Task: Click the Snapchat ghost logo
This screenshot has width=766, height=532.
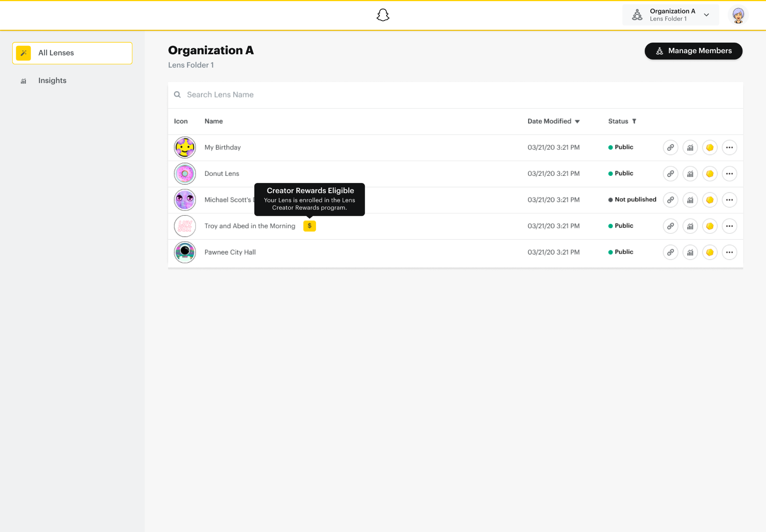Action: point(383,15)
